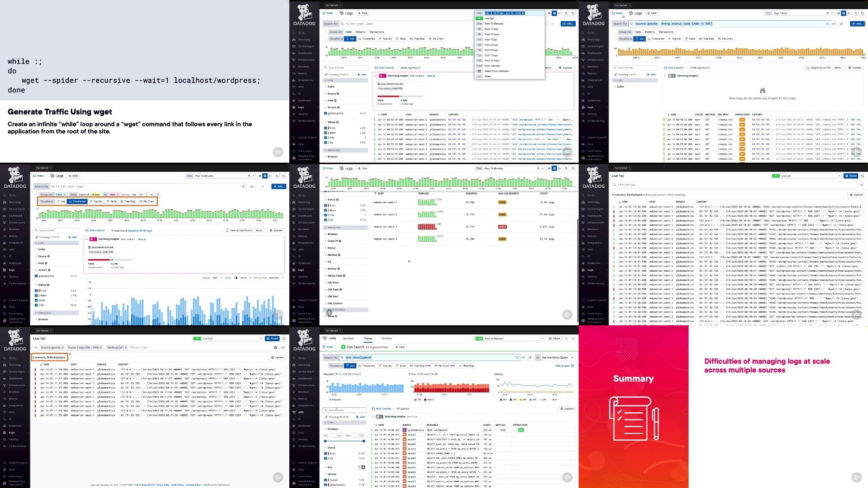
Task: Uncheck Info status in Timeseries logs screenshot
Action: (x=37, y=300)
